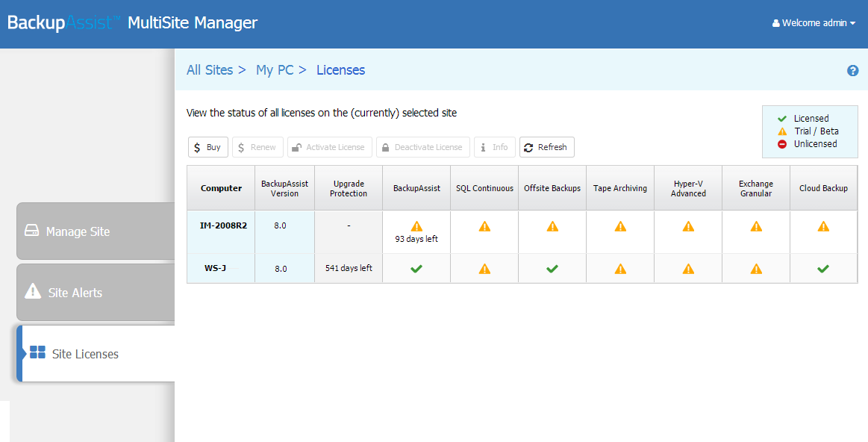Click the Manage Site drive icon

[x=31, y=231]
